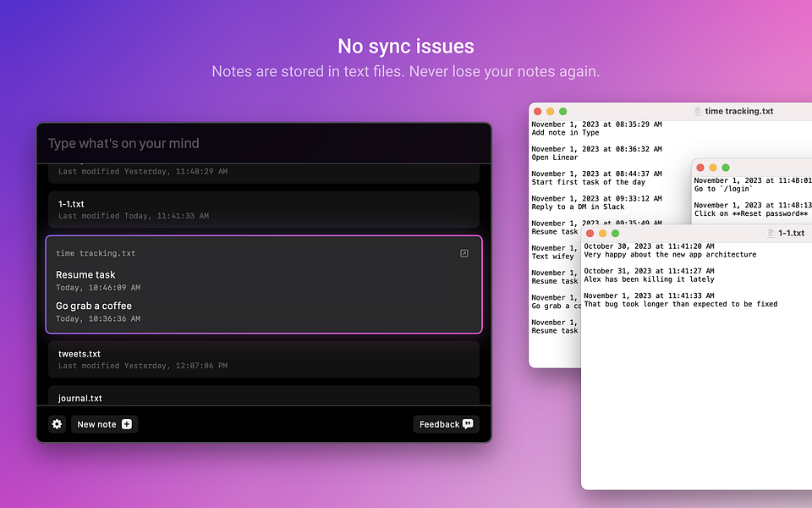Screen dimensions: 812x508
Task: Click the 'No sync issues' heading
Action: 406,47
